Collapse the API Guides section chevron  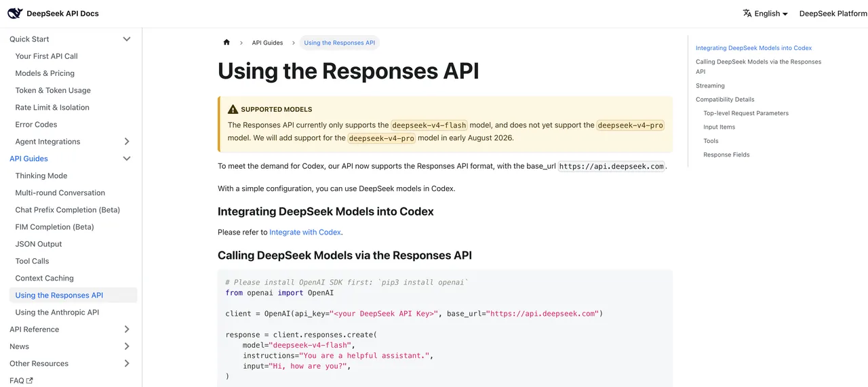click(127, 159)
